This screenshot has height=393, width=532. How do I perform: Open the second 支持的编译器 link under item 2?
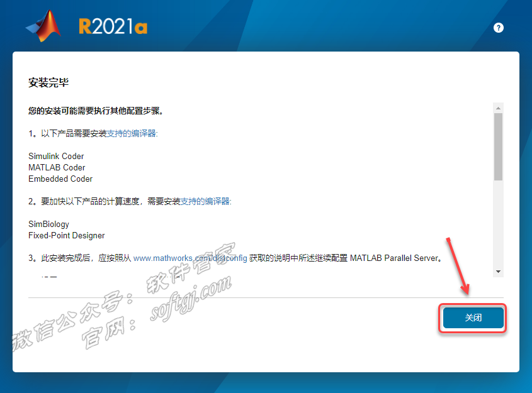pyautogui.click(x=206, y=202)
